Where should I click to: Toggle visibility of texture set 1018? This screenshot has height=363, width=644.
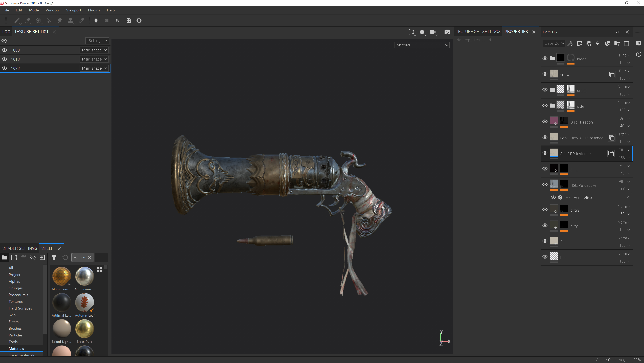coord(5,59)
